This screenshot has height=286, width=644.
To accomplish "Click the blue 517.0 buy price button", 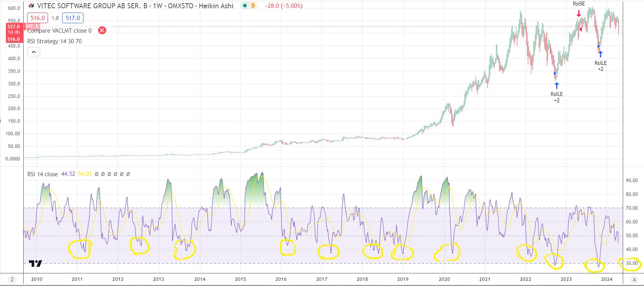I will pos(72,18).
